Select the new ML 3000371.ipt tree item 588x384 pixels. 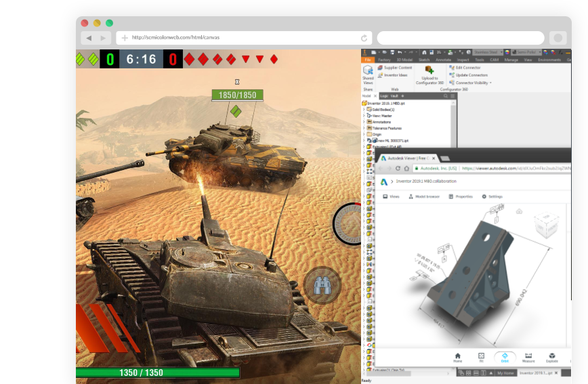(x=387, y=141)
